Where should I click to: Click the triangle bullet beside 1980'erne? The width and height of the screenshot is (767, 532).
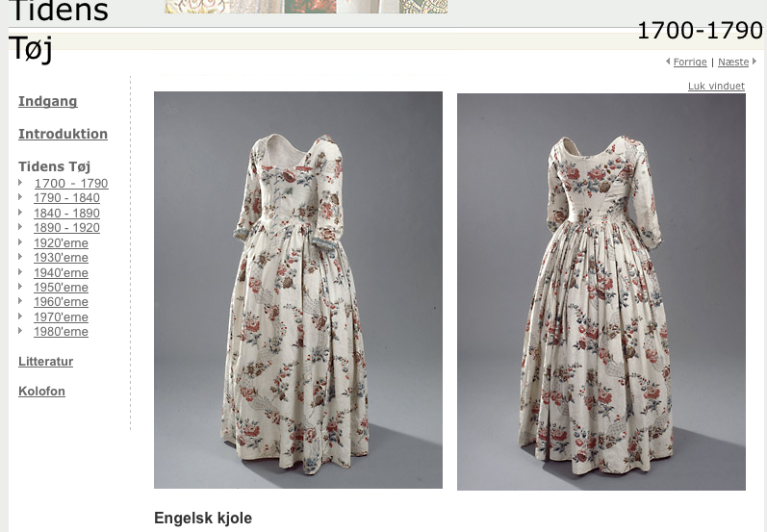[20, 331]
